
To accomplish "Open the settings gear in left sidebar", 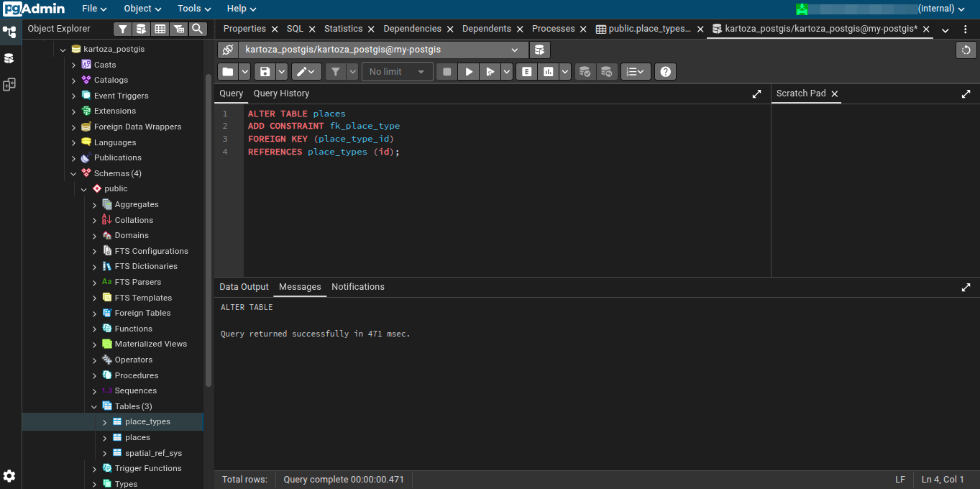I will pos(9,475).
